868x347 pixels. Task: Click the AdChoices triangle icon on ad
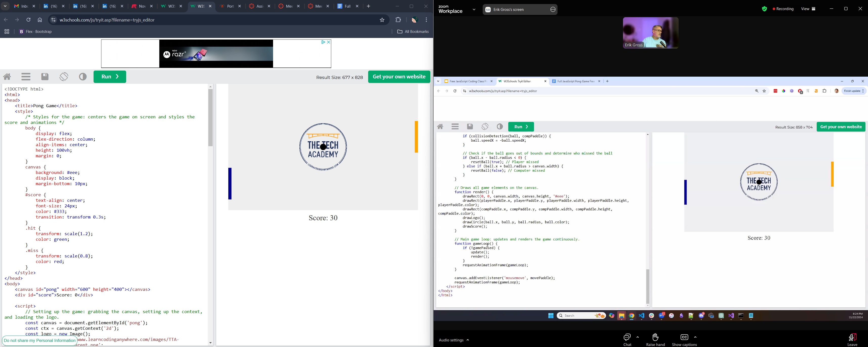(323, 42)
